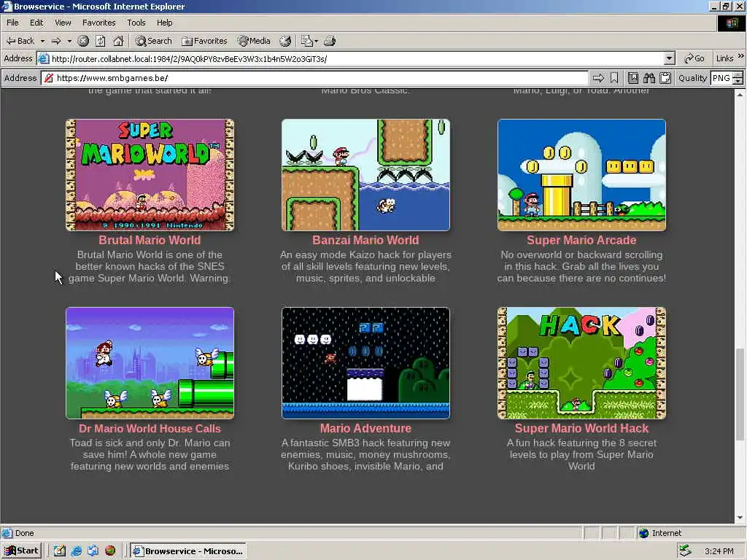Open the Mail toolbar icon
This screenshot has width=747, height=560.
(x=306, y=41)
